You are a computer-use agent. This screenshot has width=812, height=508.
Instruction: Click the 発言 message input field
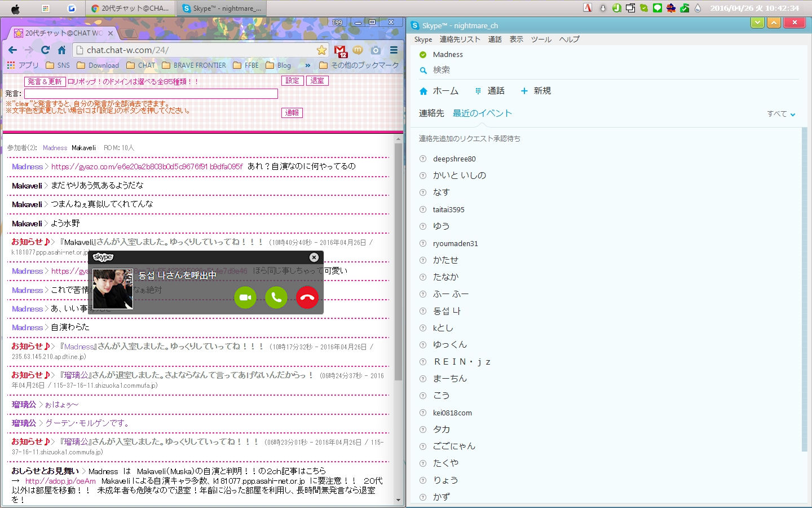coord(151,94)
